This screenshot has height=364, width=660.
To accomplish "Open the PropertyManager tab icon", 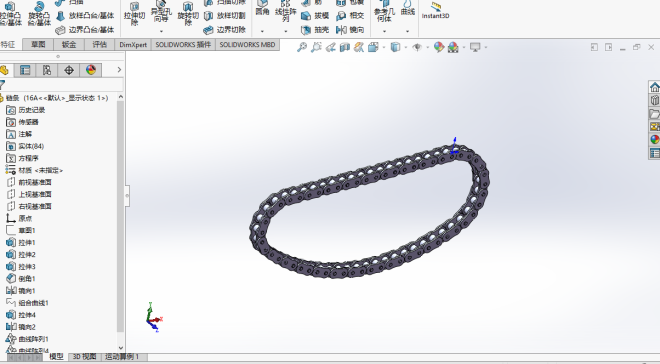I will pyautogui.click(x=25, y=70).
